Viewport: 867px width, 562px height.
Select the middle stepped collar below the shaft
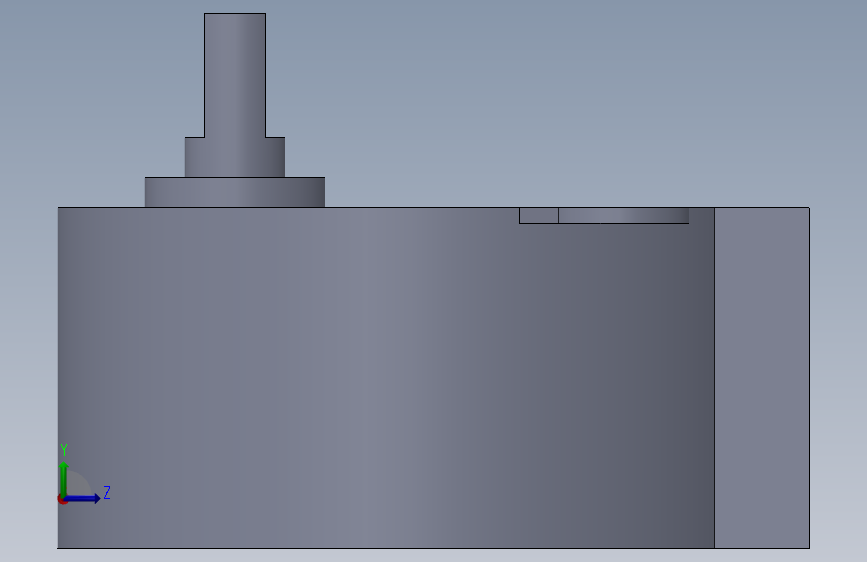(235, 158)
